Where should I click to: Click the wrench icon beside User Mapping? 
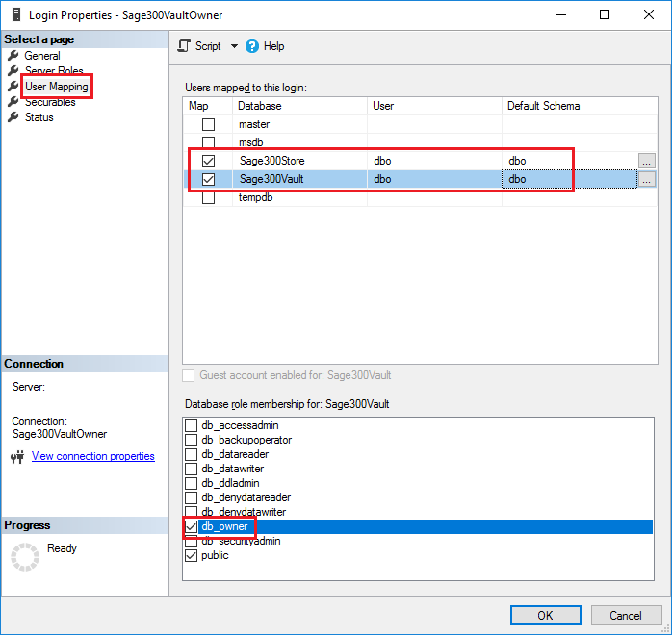pyautogui.click(x=13, y=86)
